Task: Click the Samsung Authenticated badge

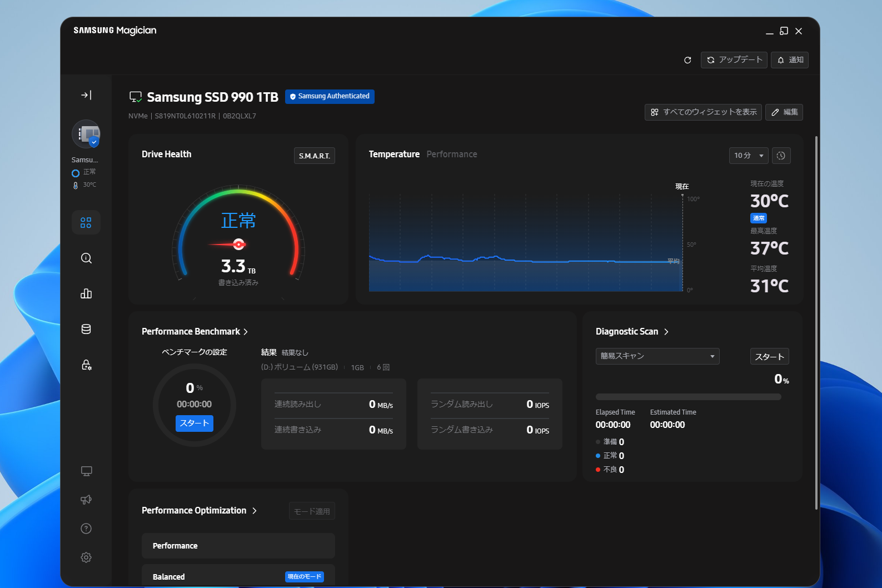Action: point(330,97)
